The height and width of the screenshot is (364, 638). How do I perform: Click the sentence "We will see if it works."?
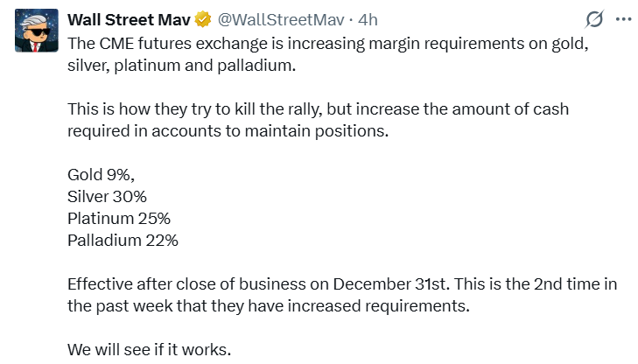click(x=149, y=350)
